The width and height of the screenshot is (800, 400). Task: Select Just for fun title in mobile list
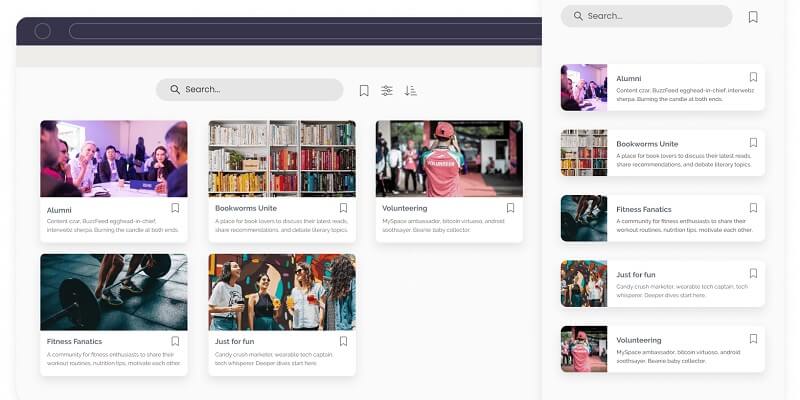pos(636,274)
